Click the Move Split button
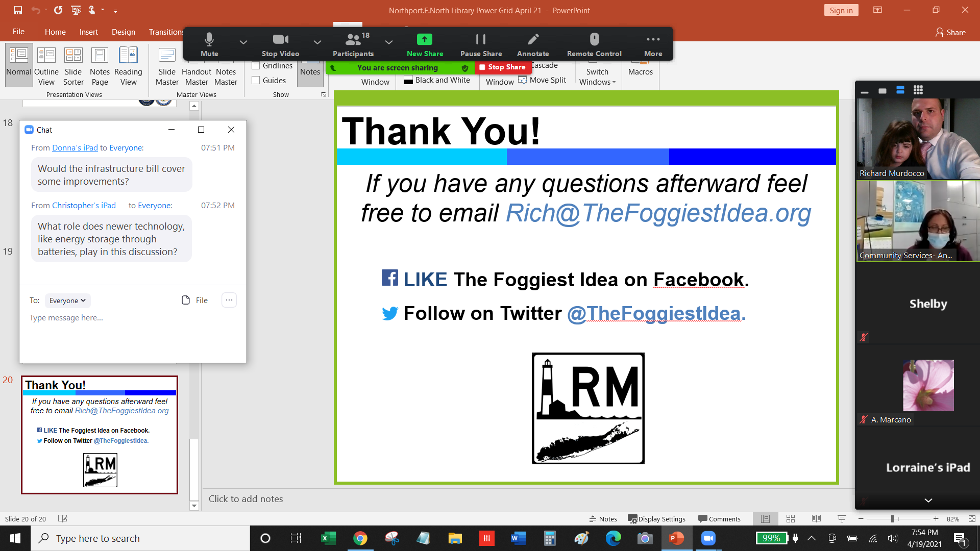Screen dimensions: 980x551 click(542, 80)
